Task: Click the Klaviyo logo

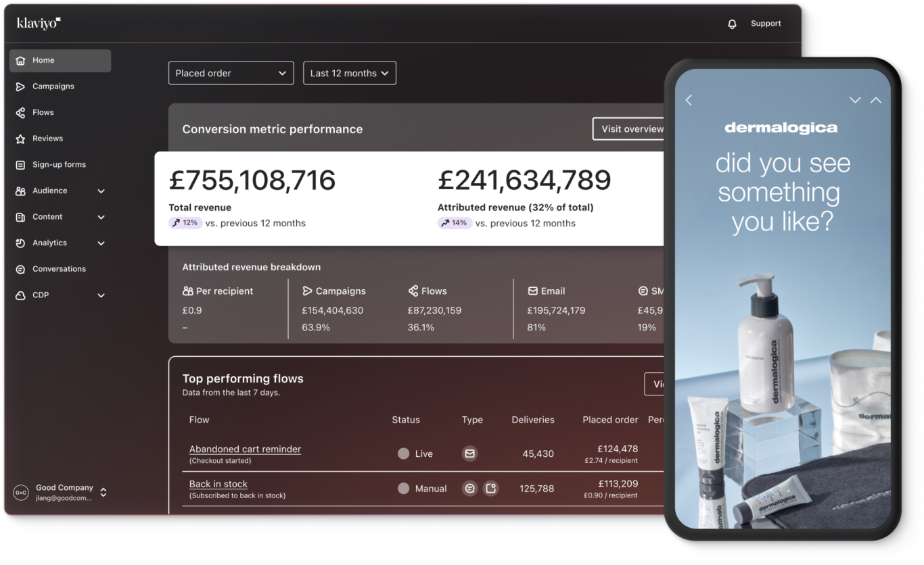Action: pos(39,24)
